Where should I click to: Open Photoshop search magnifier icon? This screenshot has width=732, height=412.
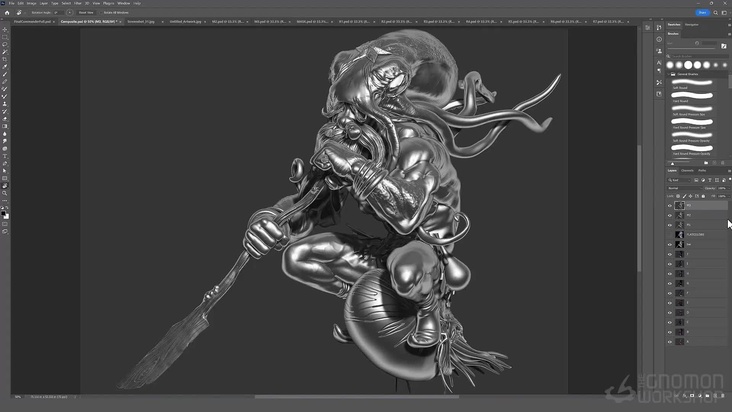click(x=715, y=13)
